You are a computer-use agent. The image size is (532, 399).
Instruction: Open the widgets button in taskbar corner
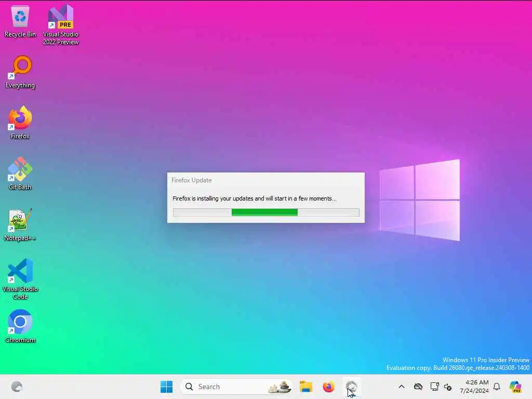coord(17,387)
